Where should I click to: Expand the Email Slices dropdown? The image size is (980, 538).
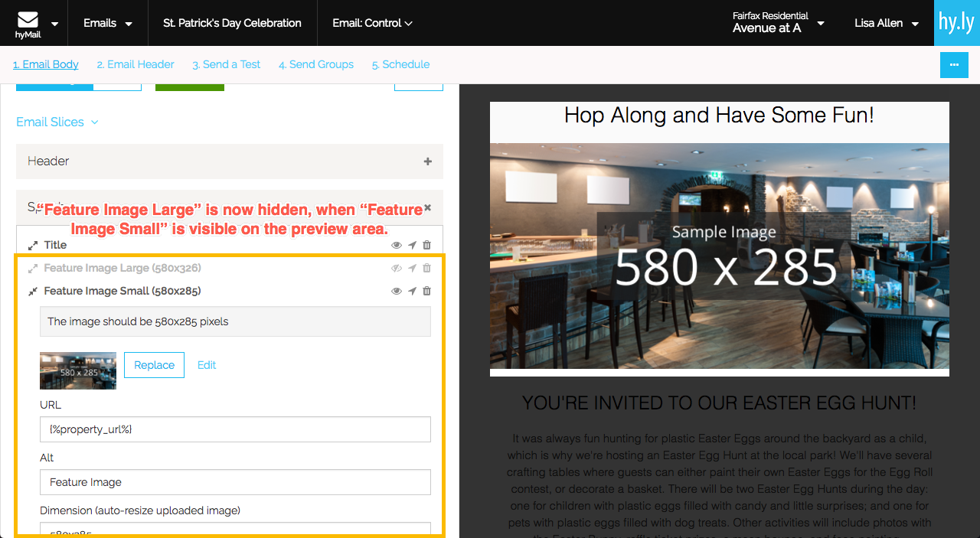pyautogui.click(x=57, y=122)
